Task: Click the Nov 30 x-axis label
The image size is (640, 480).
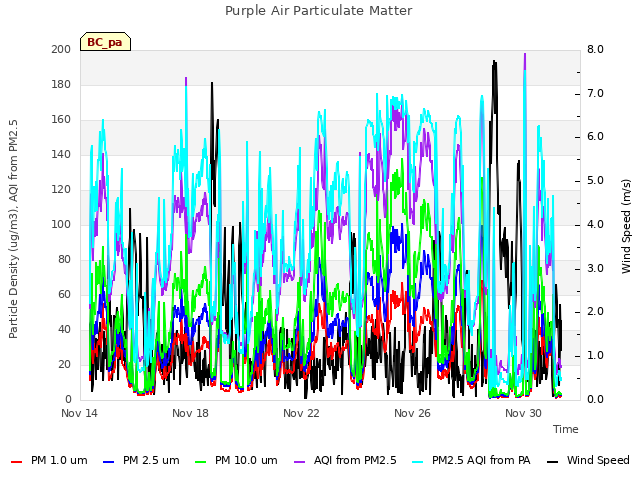Action: [523, 413]
